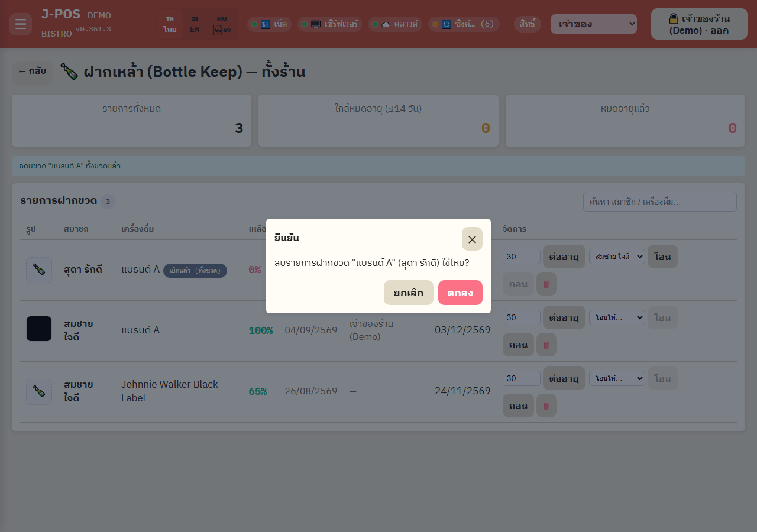Switch the language to MM
This screenshot has width=757, height=532.
[222, 24]
